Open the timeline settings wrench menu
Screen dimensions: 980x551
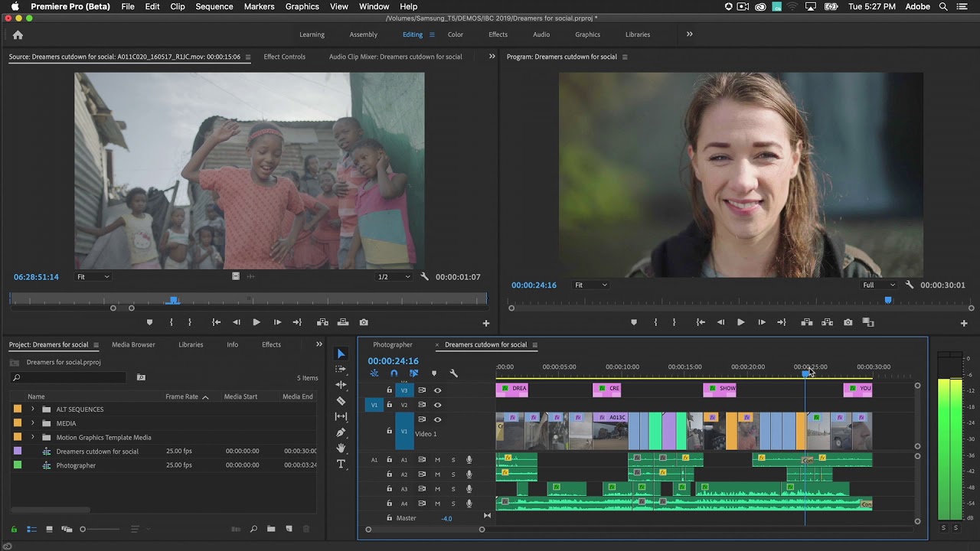coord(454,373)
